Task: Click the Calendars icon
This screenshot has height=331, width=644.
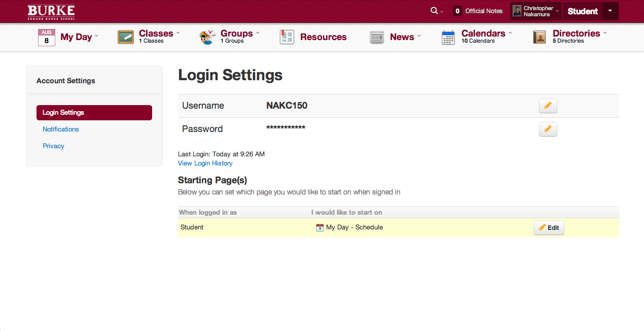Action: coord(448,38)
